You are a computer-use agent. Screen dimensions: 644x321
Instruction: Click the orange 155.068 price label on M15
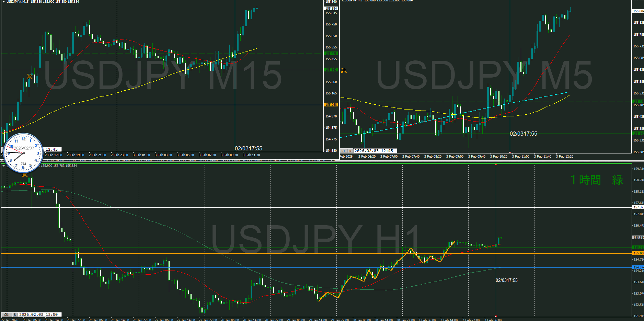click(331, 105)
